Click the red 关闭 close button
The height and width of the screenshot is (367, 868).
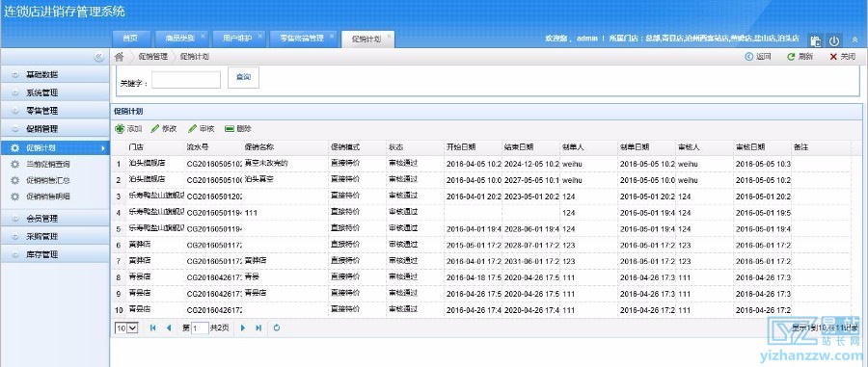coord(843,57)
